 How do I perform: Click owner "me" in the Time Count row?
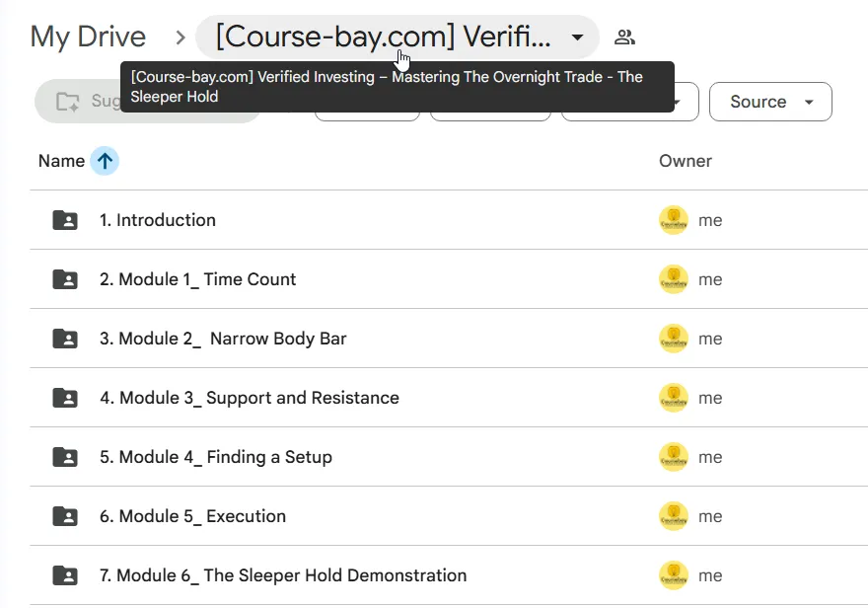pos(710,279)
